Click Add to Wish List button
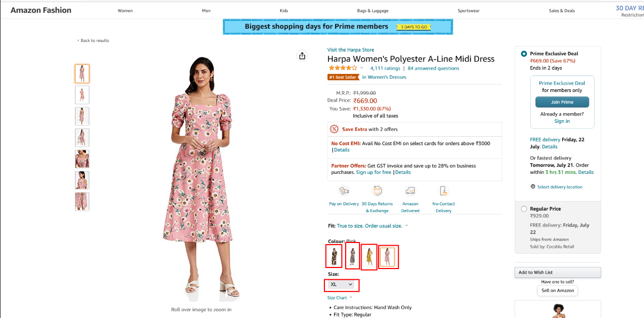This screenshot has height=318, width=644. click(x=558, y=272)
